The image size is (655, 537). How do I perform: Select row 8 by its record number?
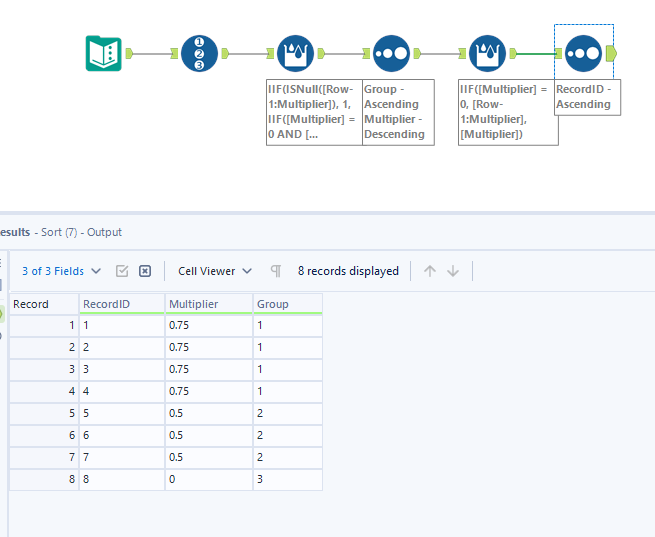coord(44,480)
